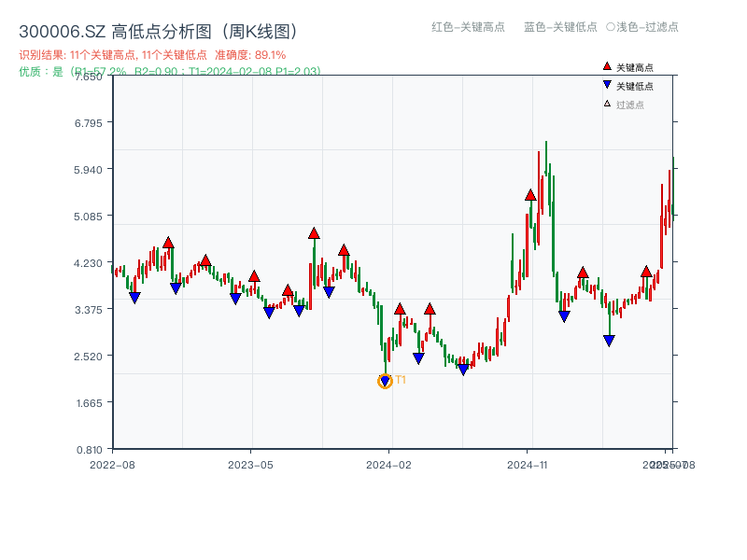Click red key-high triangle directly above 2023-05 label
Screen dimensions: 747x560
tap(254, 276)
